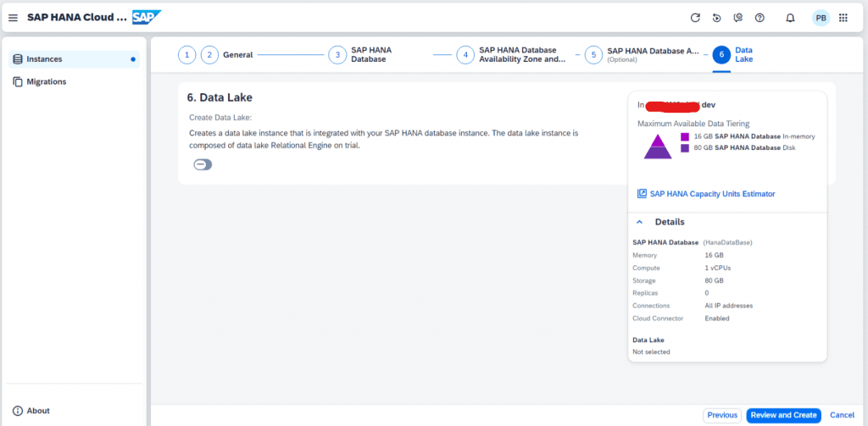The image size is (868, 426).
Task: Jump to step 3 SAP HANA Database
Action: (x=359, y=55)
